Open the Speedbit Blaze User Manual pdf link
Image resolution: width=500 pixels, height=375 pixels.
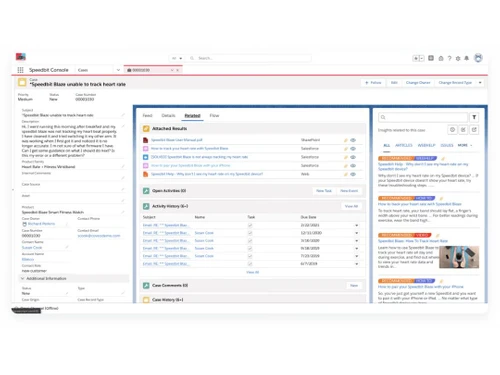[x=177, y=140]
